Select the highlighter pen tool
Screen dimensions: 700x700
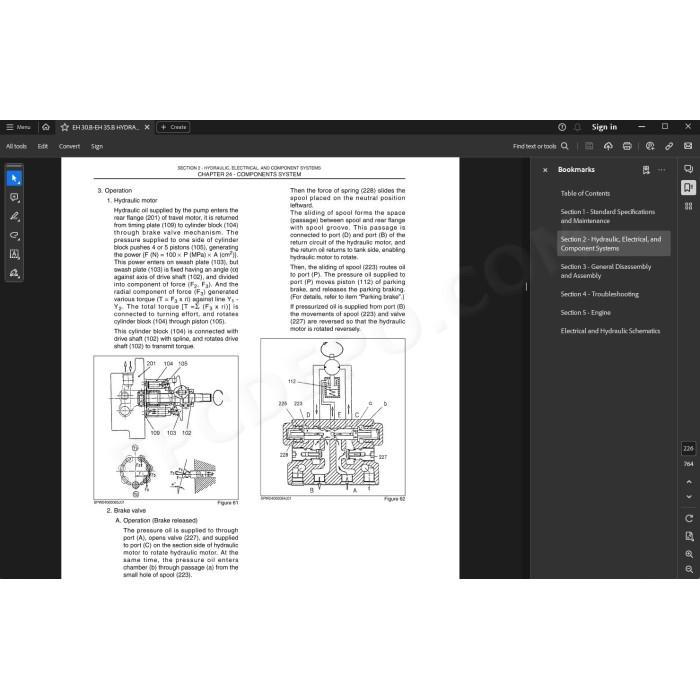pyautogui.click(x=14, y=217)
